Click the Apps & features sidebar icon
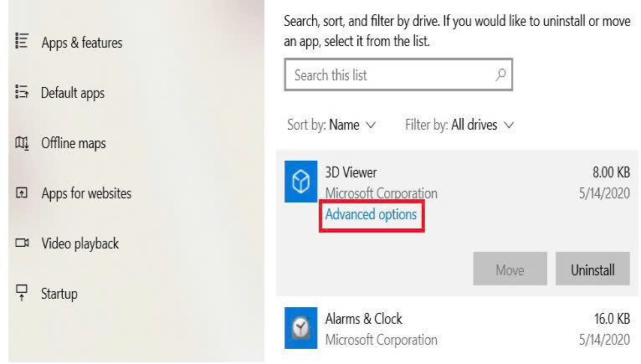The height and width of the screenshot is (364, 641). click(22, 42)
